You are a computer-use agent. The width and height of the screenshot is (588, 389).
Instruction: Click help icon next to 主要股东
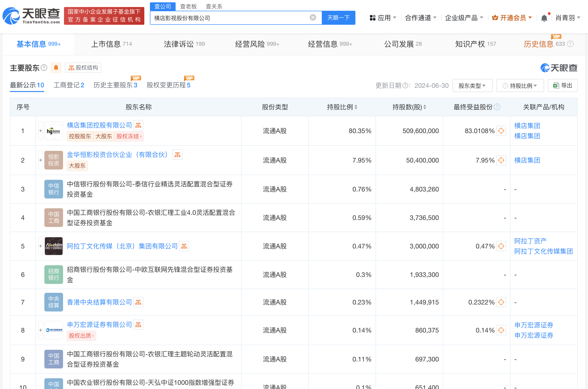click(x=44, y=68)
